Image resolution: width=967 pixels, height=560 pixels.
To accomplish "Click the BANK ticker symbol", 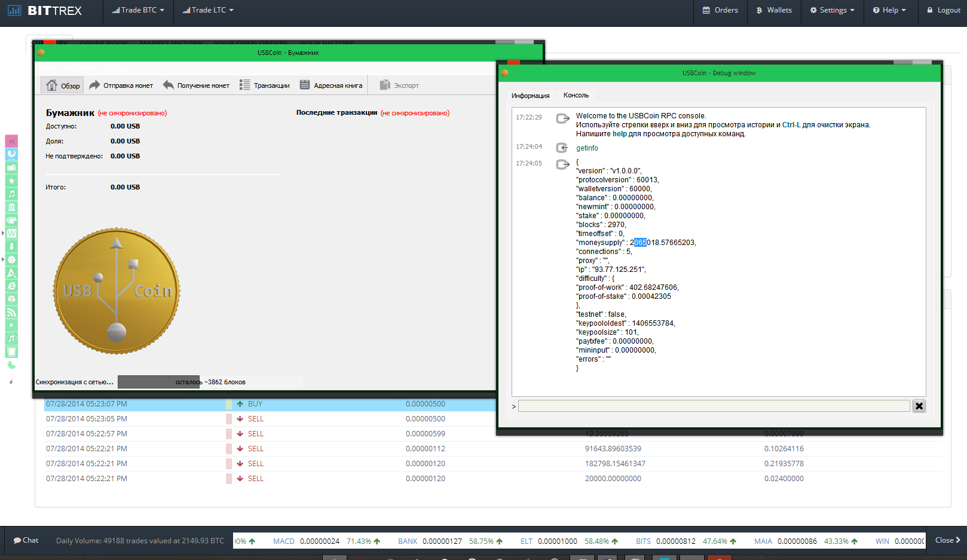I will pyautogui.click(x=408, y=541).
